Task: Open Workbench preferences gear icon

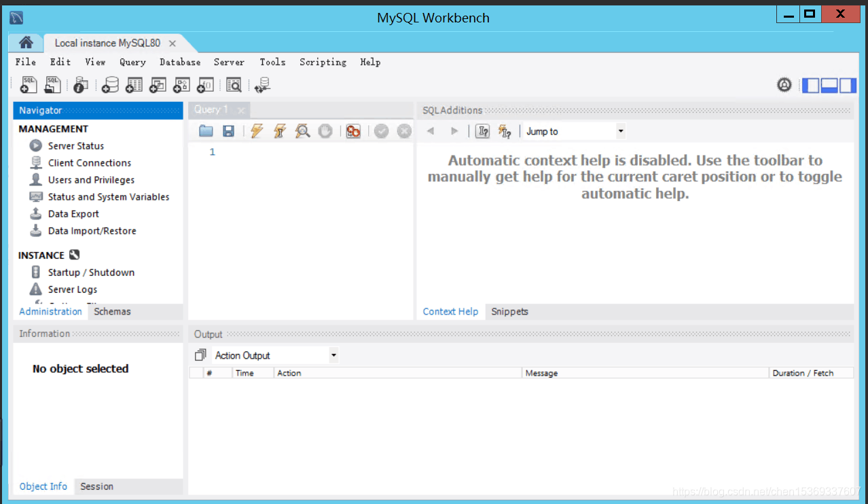Action: click(784, 85)
